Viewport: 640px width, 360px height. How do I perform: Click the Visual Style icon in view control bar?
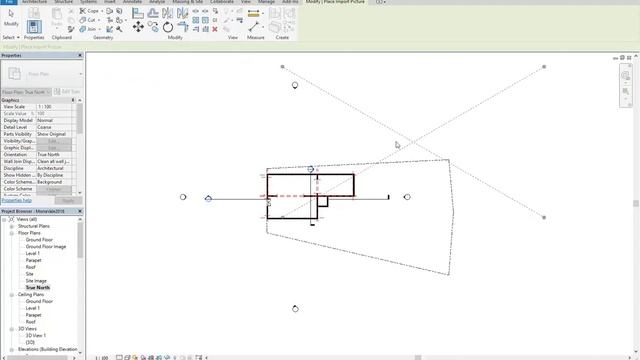pos(127,358)
